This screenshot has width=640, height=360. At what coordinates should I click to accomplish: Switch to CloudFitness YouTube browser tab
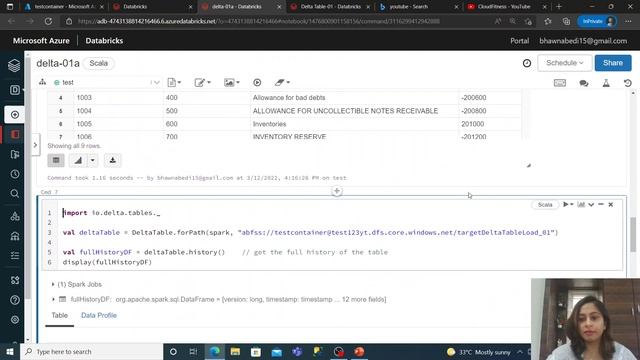pos(506,7)
